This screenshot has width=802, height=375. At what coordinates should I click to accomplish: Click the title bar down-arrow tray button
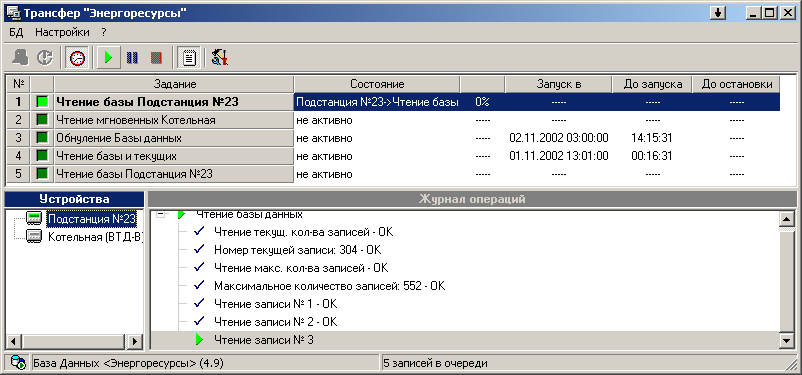[719, 14]
